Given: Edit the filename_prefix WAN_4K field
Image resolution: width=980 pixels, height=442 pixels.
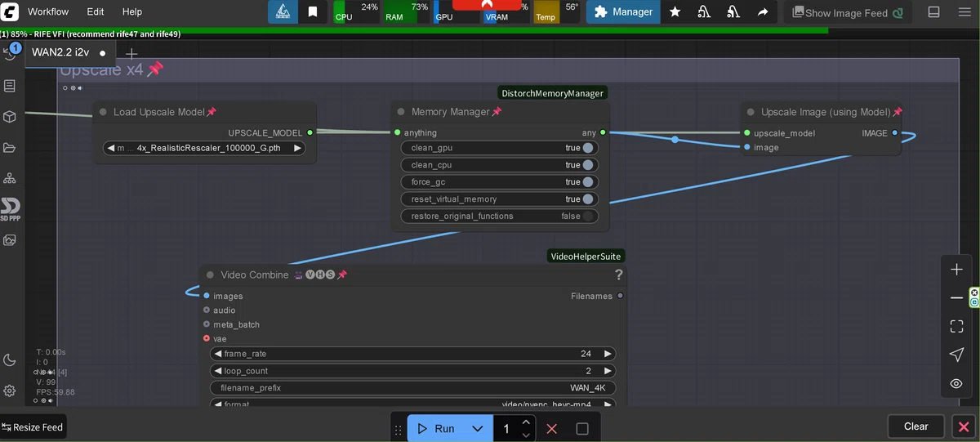Looking at the screenshot, I should pos(413,388).
